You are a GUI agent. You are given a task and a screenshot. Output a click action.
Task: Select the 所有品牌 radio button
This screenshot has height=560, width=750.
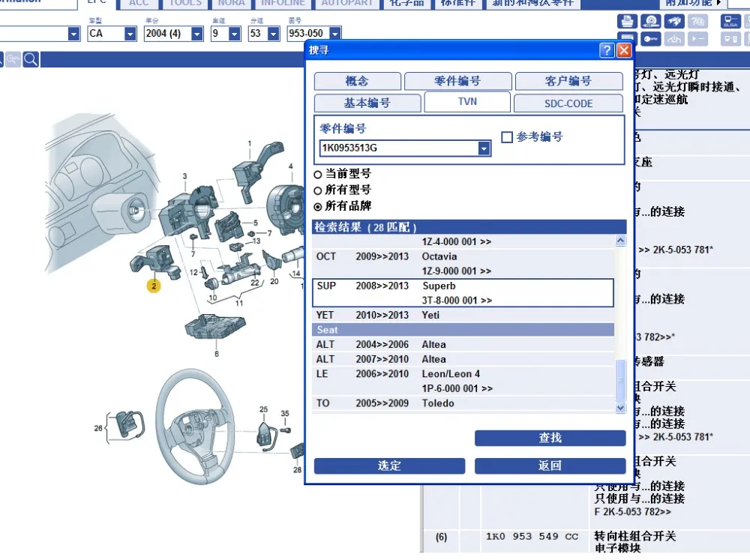point(317,207)
